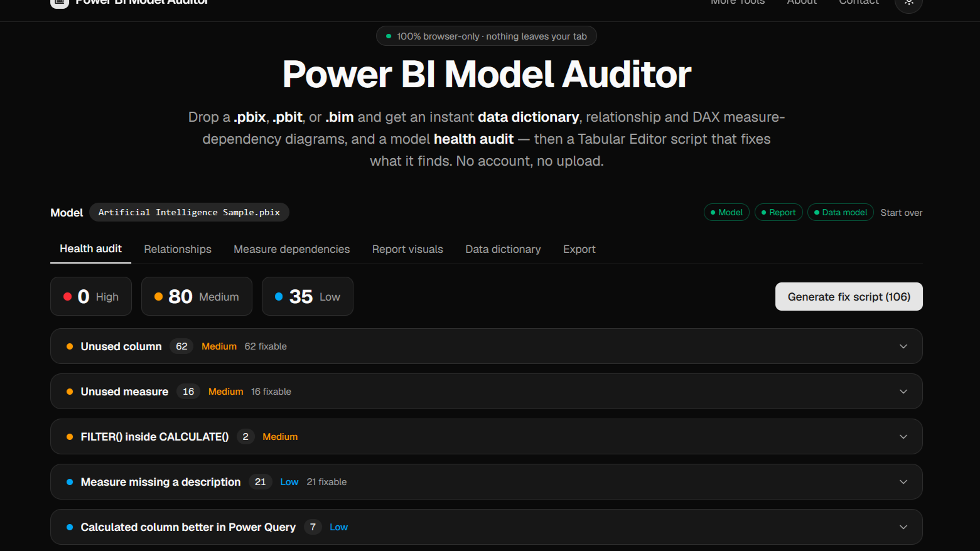Switch to the Relationships tab
This screenshot has height=551, width=980.
pyautogui.click(x=178, y=249)
